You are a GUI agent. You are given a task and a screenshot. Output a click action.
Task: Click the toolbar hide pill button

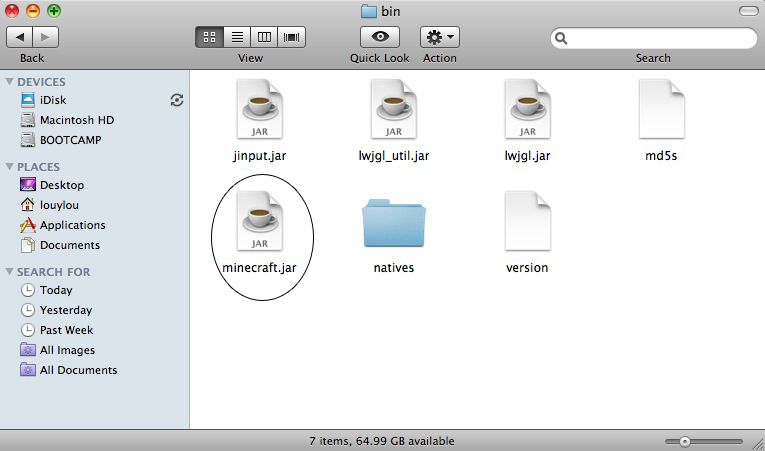click(x=748, y=11)
